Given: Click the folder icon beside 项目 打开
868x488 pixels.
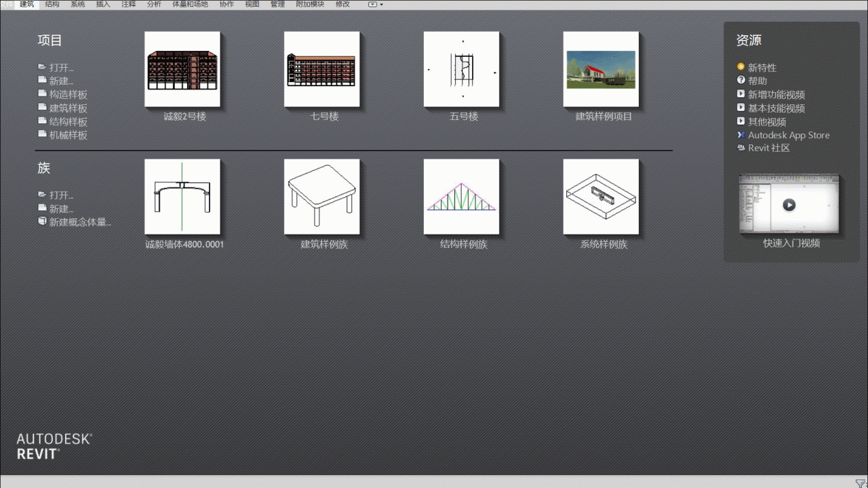Looking at the screenshot, I should [42, 67].
